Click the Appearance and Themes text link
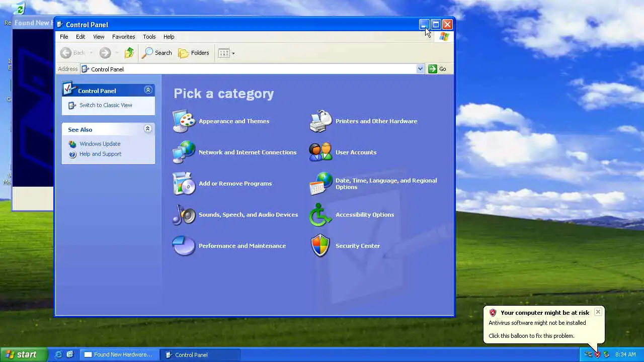Viewport: 644px width, 362px height. coord(234,121)
